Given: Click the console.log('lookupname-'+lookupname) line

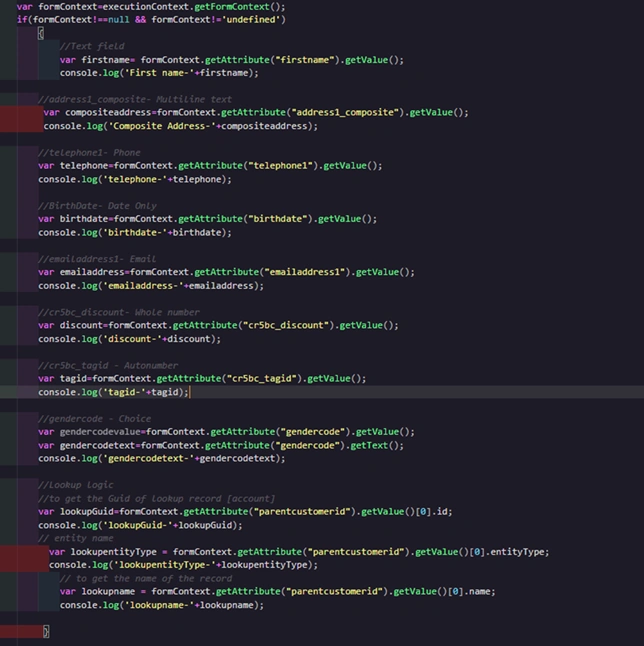Looking at the screenshot, I should tap(162, 605).
